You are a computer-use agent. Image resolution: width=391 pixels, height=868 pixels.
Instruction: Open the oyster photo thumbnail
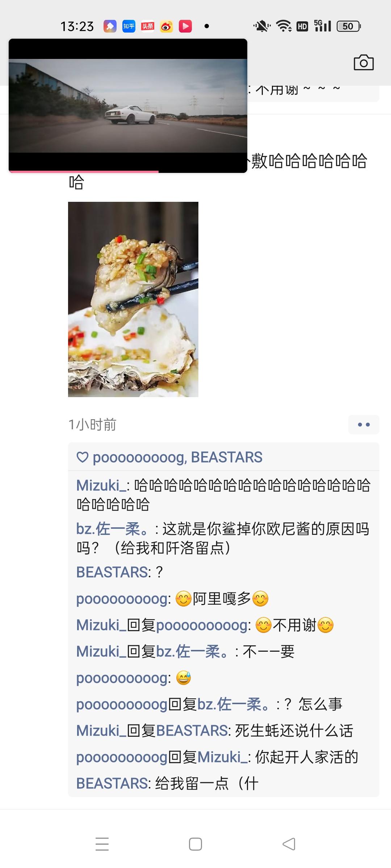pyautogui.click(x=133, y=299)
